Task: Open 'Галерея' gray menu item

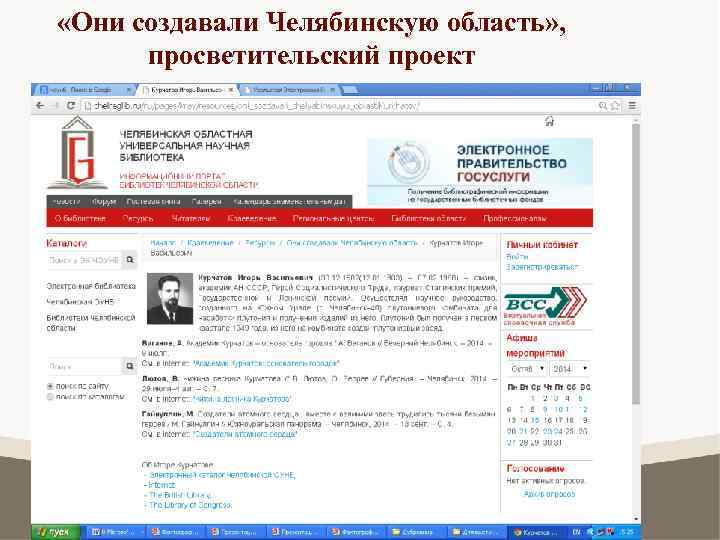Action: [x=207, y=202]
